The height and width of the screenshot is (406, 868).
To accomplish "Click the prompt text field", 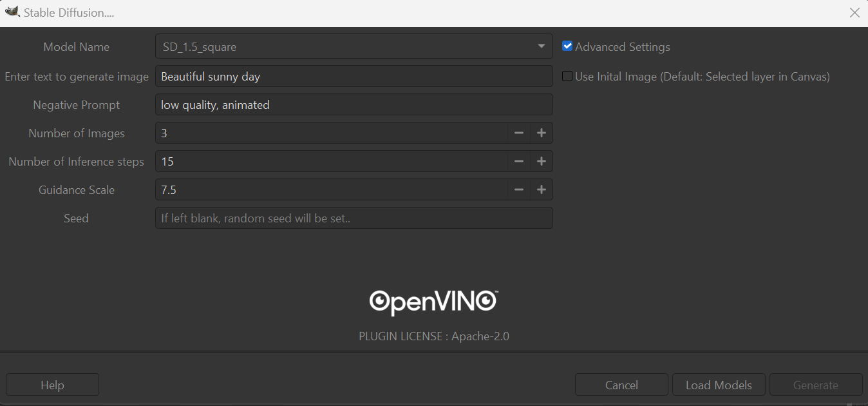I will (354, 76).
